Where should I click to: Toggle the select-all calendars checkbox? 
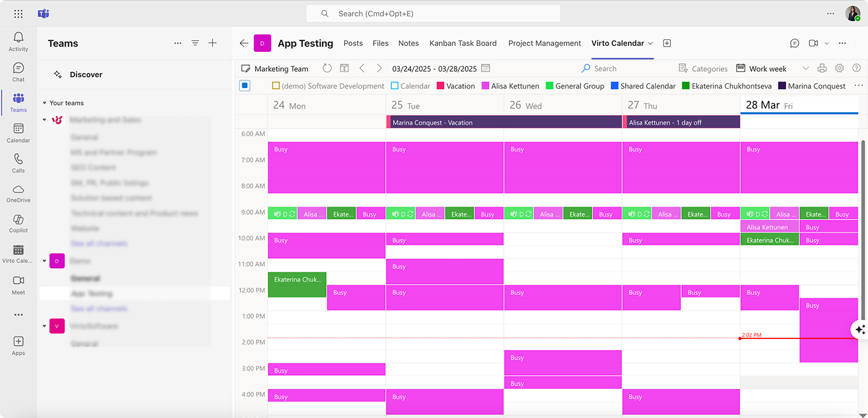tap(245, 86)
